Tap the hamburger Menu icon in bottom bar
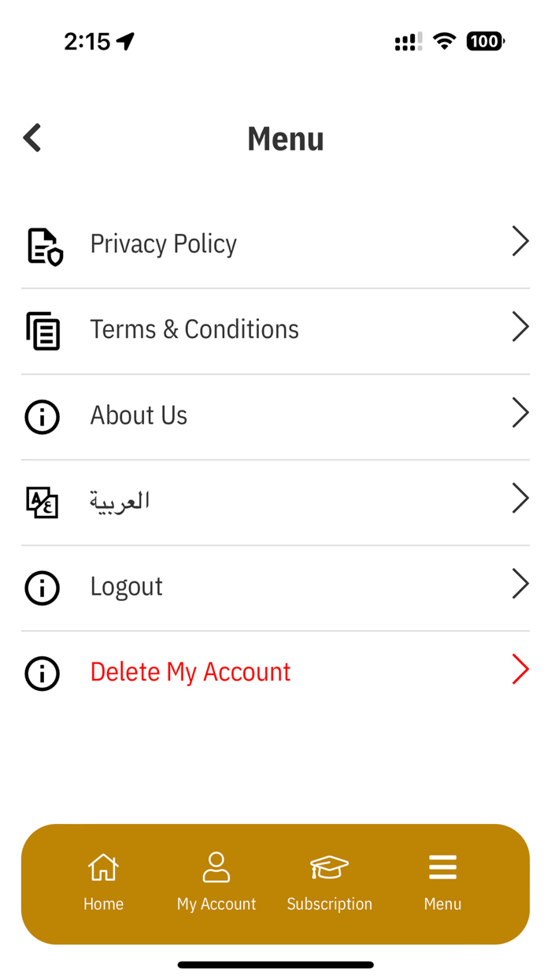The width and height of the screenshot is (551, 980). click(x=442, y=867)
